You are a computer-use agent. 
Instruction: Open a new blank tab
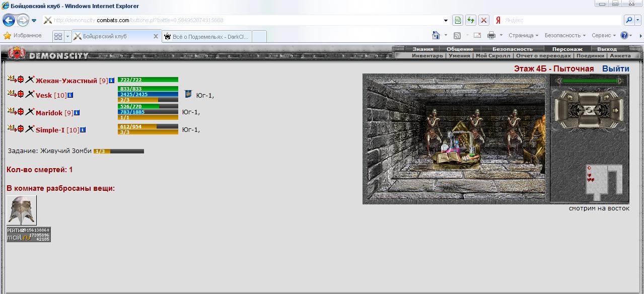pyautogui.click(x=259, y=36)
